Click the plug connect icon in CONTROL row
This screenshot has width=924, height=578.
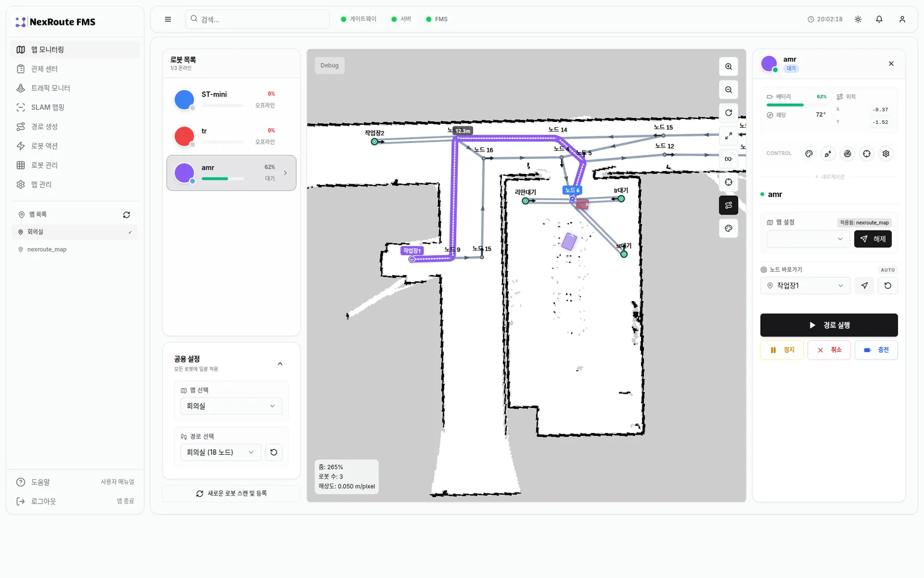[x=828, y=154]
